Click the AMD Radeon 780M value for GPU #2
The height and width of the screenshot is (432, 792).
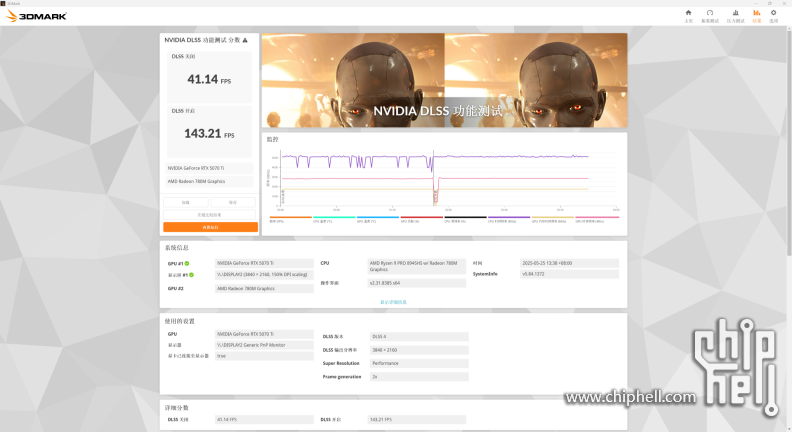(264, 289)
